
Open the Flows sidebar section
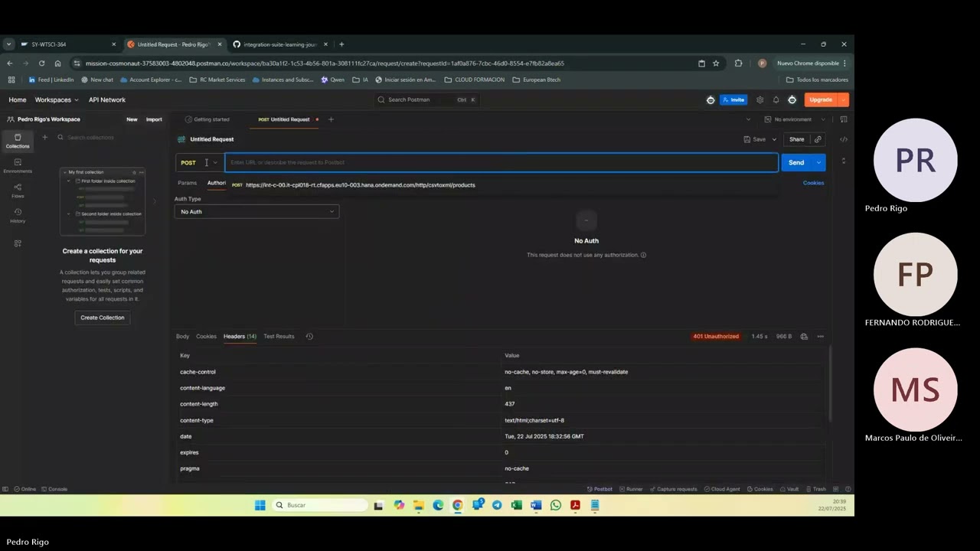pyautogui.click(x=18, y=191)
